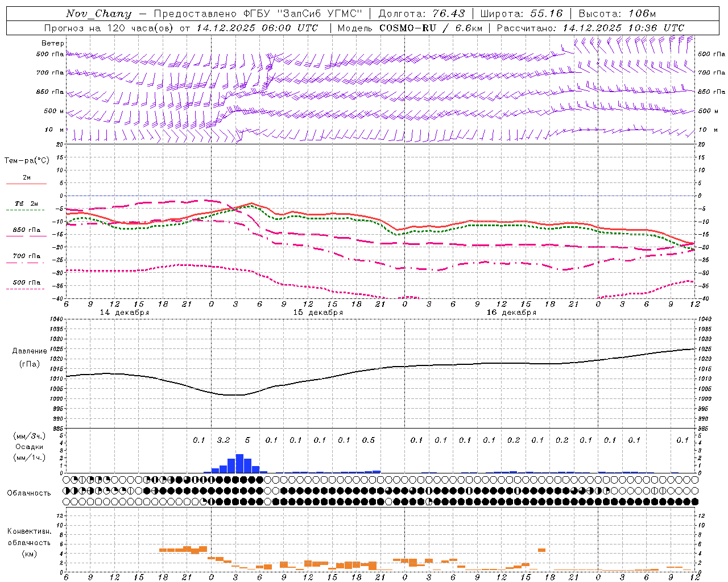
Task: Click the station name "Nov_Chany" in header
Action: tap(98, 14)
